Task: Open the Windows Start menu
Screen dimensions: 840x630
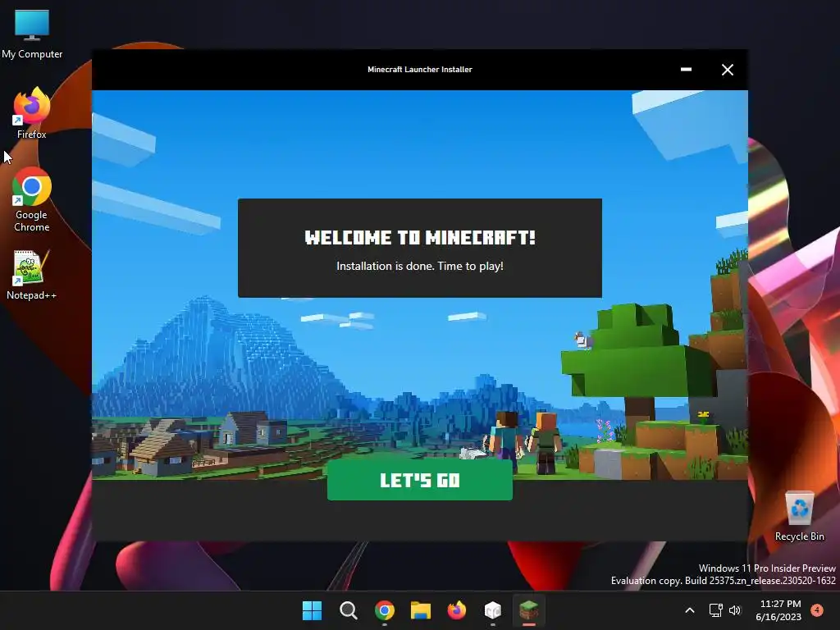Action: (x=312, y=610)
